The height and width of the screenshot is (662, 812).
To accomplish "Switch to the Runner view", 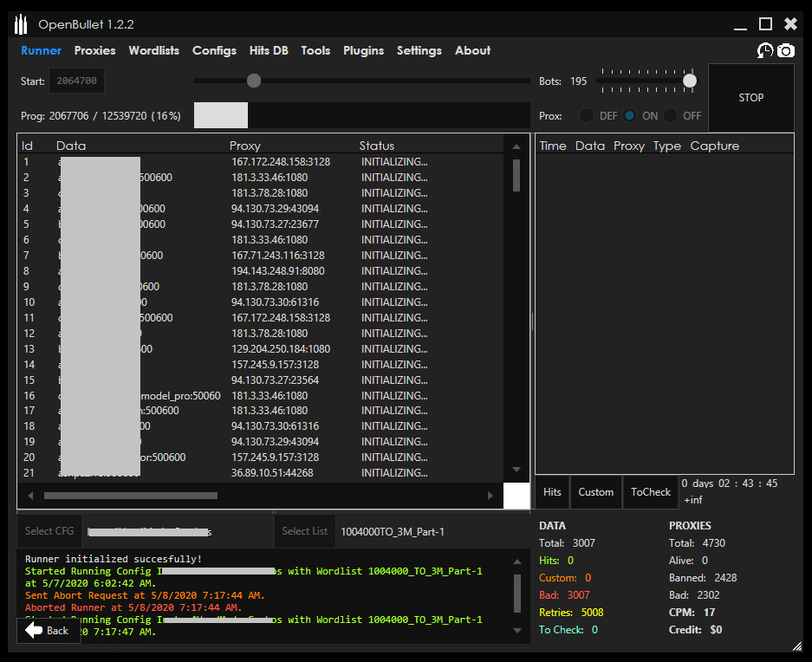I will [x=41, y=51].
